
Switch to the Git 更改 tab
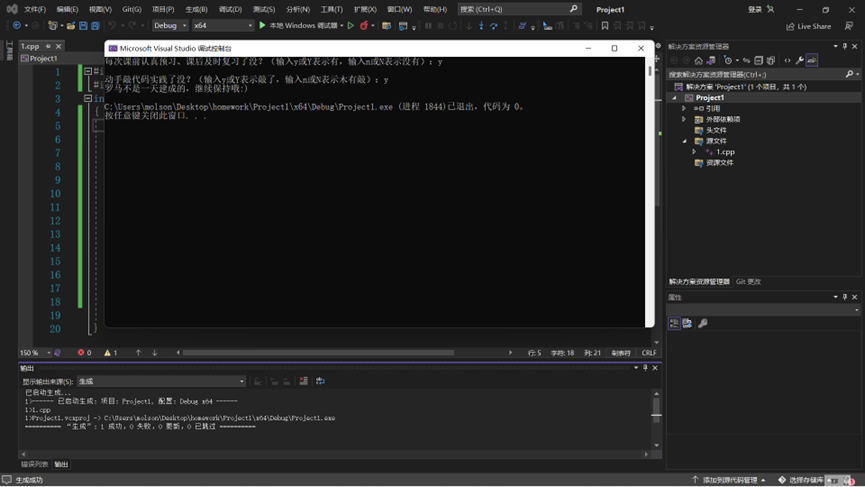pyautogui.click(x=748, y=282)
